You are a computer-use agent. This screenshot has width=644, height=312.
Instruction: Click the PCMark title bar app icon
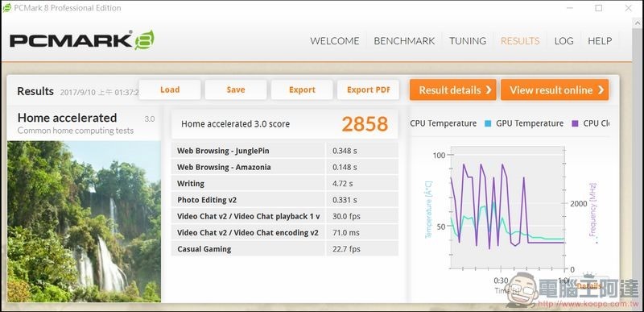(7, 8)
